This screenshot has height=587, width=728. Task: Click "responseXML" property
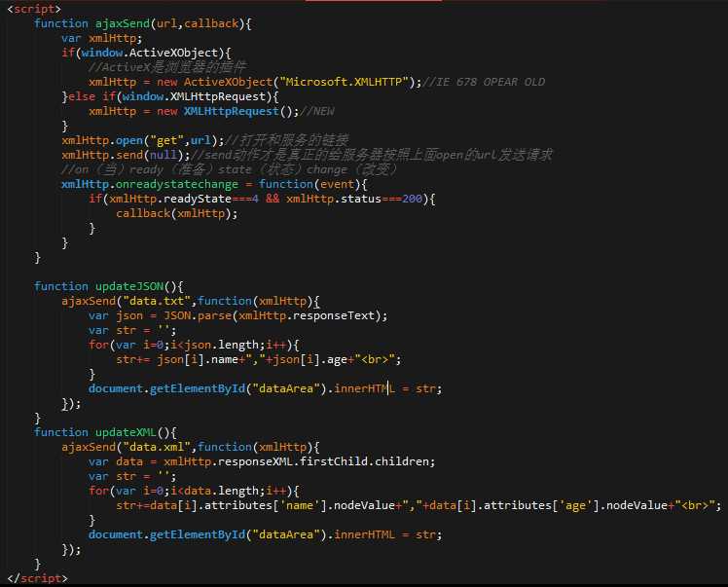point(255,461)
